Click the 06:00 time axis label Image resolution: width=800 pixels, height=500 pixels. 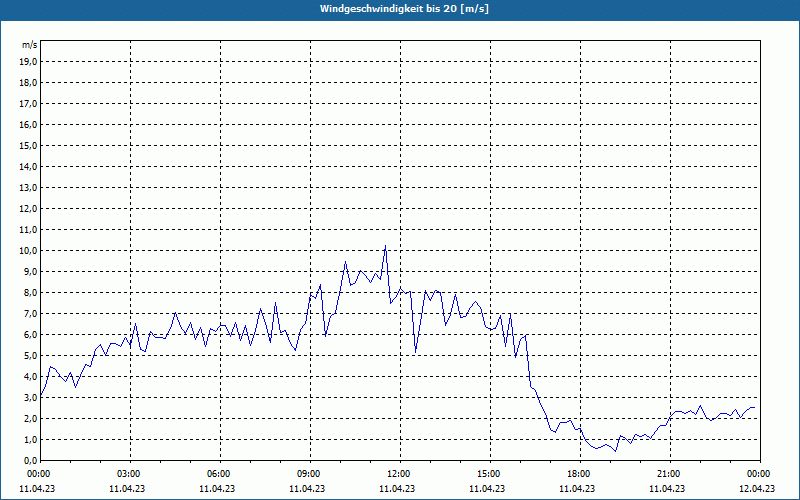pyautogui.click(x=220, y=474)
